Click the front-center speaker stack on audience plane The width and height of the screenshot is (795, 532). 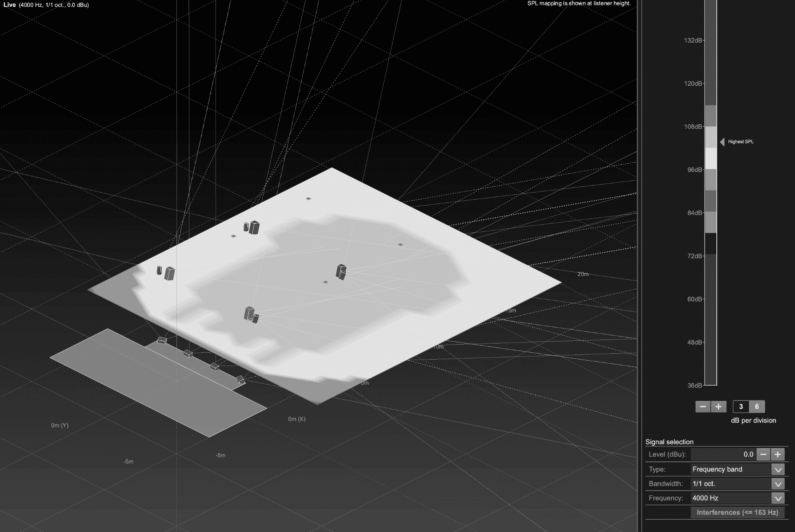pos(251,315)
